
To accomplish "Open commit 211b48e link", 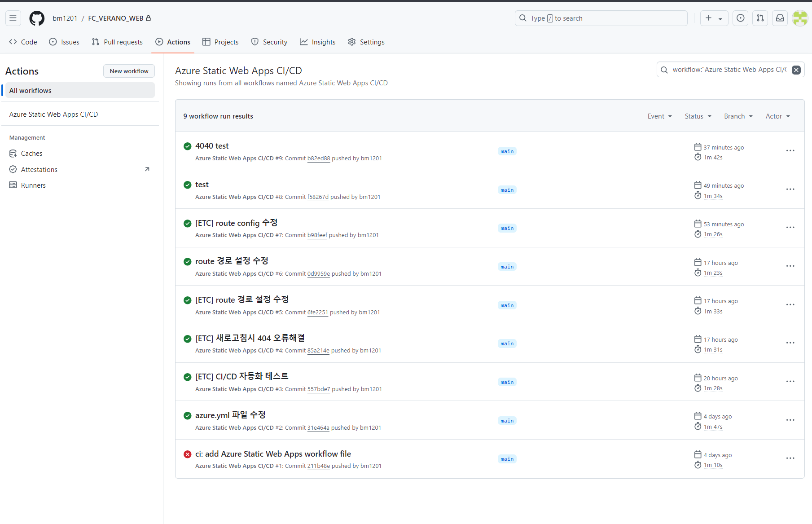I will click(319, 466).
